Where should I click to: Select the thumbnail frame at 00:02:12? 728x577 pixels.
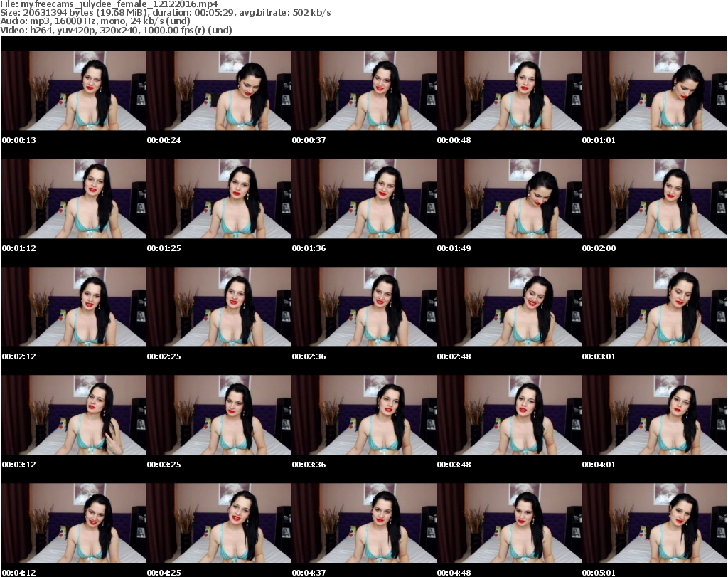point(74,307)
